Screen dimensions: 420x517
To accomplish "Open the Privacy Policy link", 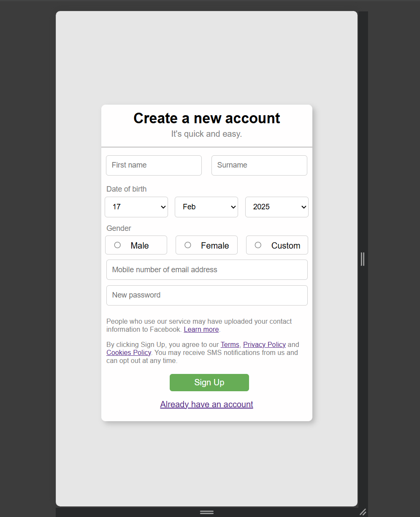I will (x=265, y=344).
